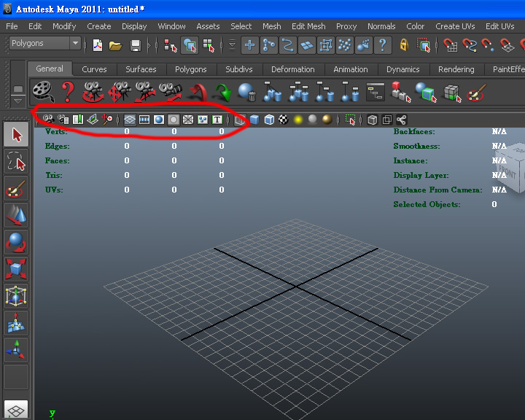Open the Assets menu
This screenshot has height=420, width=525.
[208, 26]
